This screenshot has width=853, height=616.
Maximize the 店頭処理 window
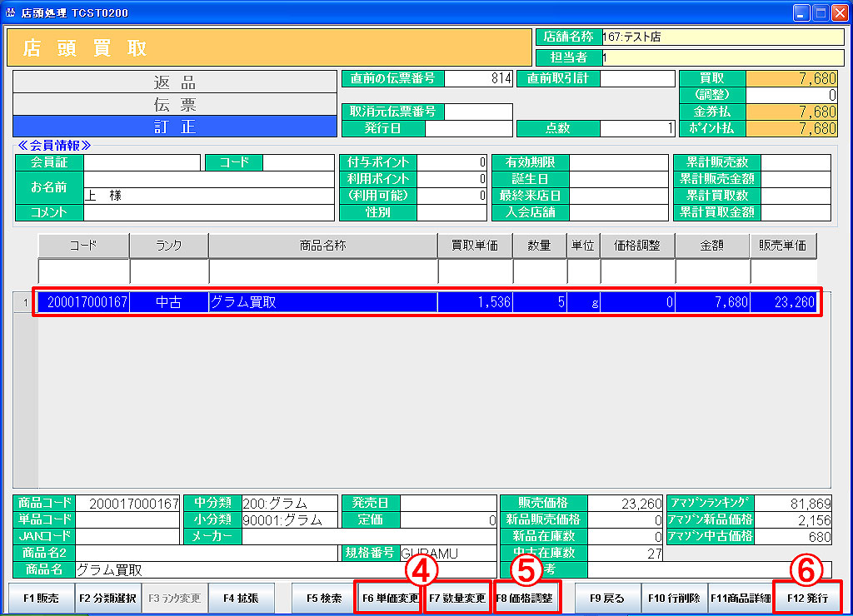820,13
